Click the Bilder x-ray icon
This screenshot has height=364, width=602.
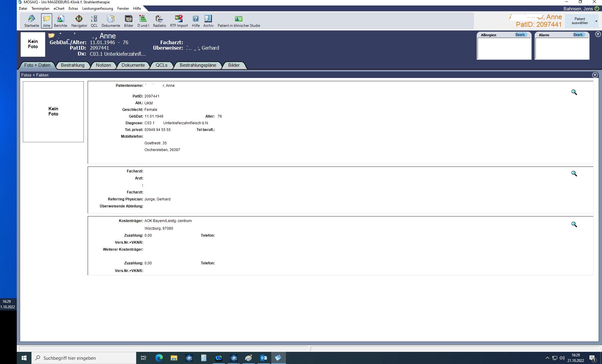coord(129,21)
